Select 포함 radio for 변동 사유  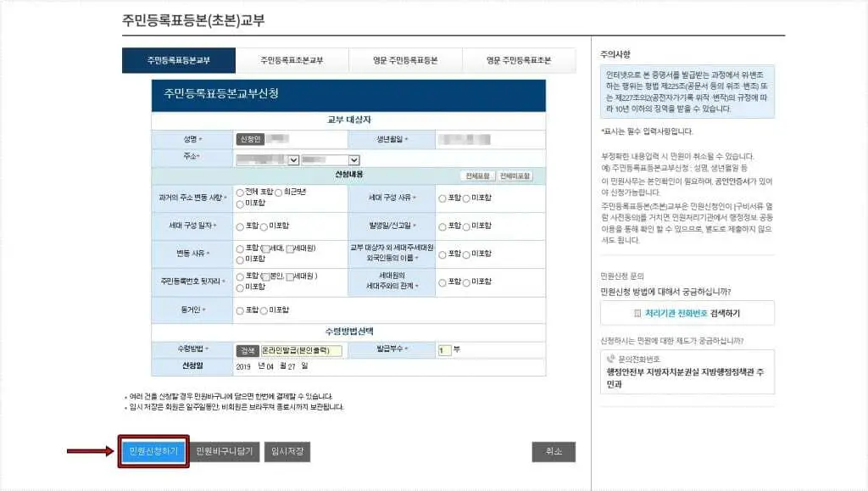click(240, 249)
